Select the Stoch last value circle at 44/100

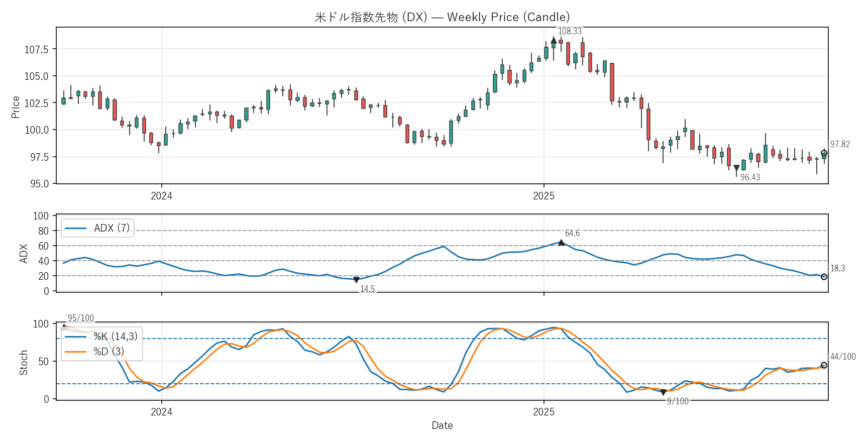(x=824, y=365)
